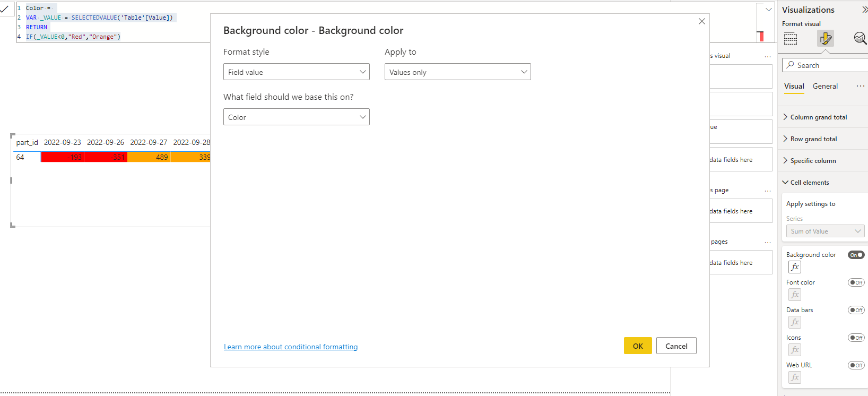Enable the Data bars toggle
Viewport: 868px width, 396px height.
point(856,310)
